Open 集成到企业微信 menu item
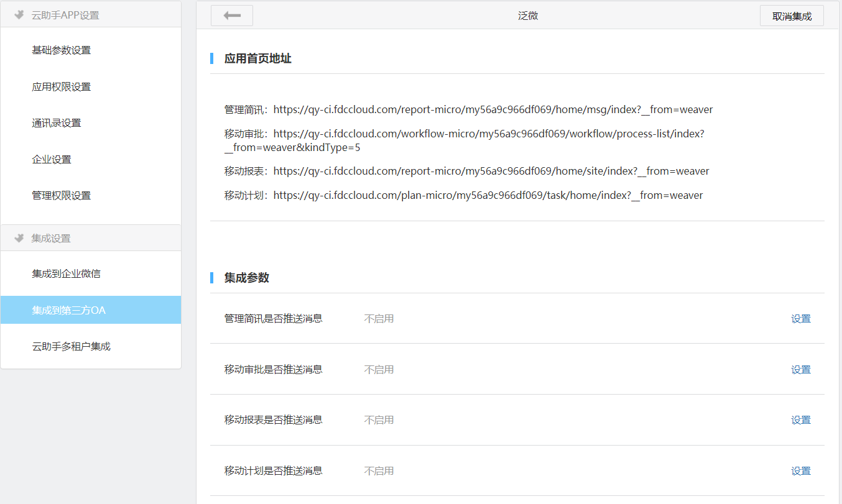 pyautogui.click(x=91, y=273)
